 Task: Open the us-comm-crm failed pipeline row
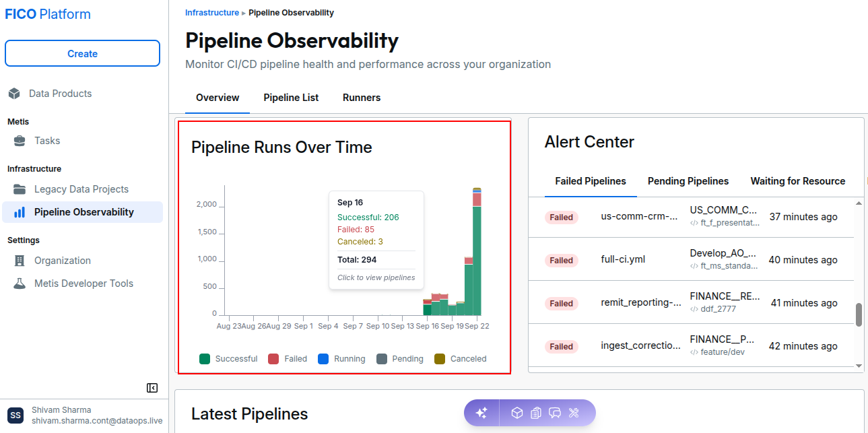[691, 217]
